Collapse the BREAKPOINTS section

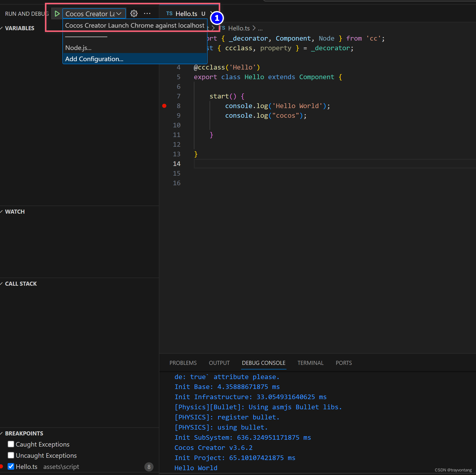[x=24, y=433]
